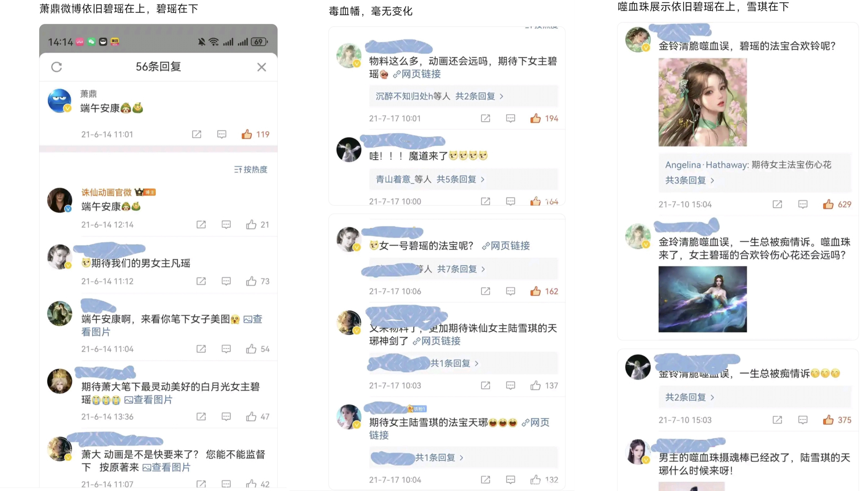This screenshot has width=868, height=491.
Task: Tap the repost icon under 萧鼎's post
Action: click(197, 134)
